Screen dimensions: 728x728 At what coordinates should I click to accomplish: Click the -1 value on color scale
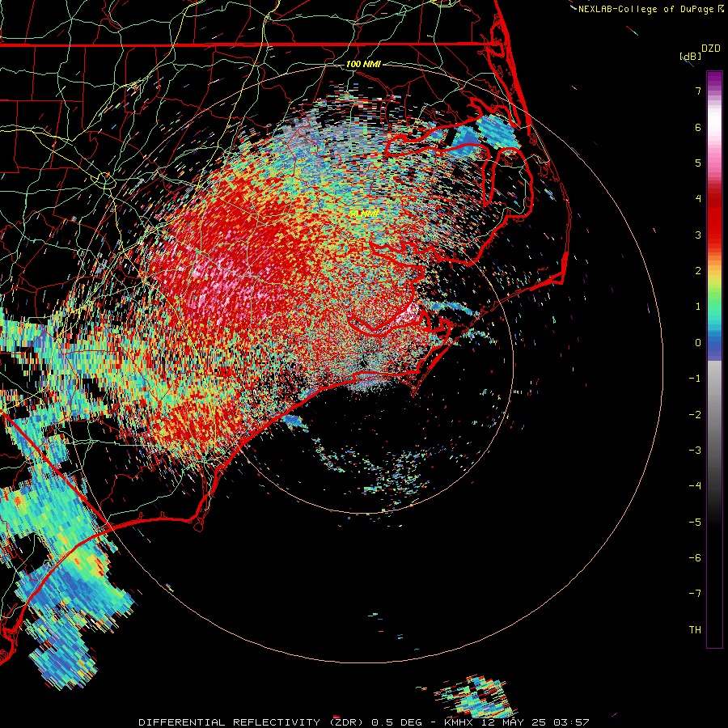pyautogui.click(x=695, y=379)
